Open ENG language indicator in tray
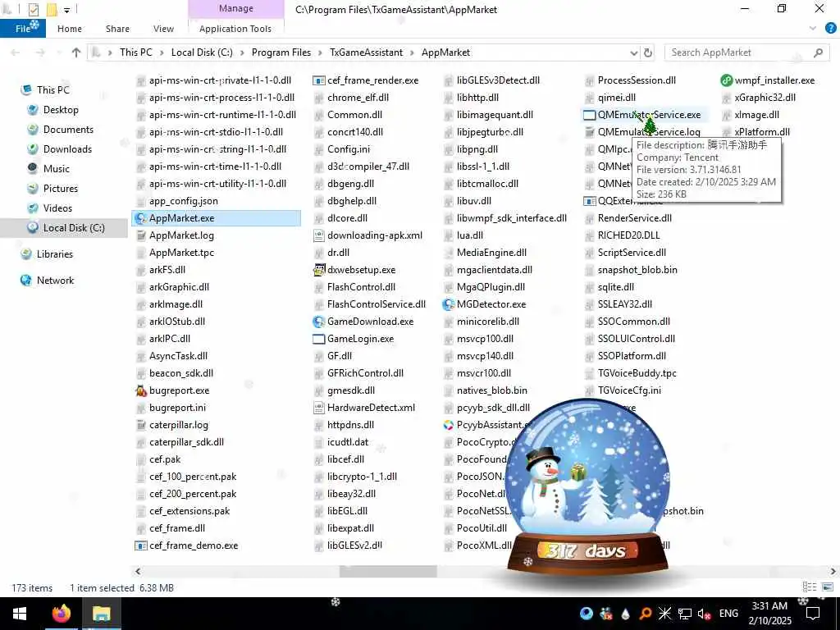Image resolution: width=840 pixels, height=630 pixels. (x=728, y=614)
